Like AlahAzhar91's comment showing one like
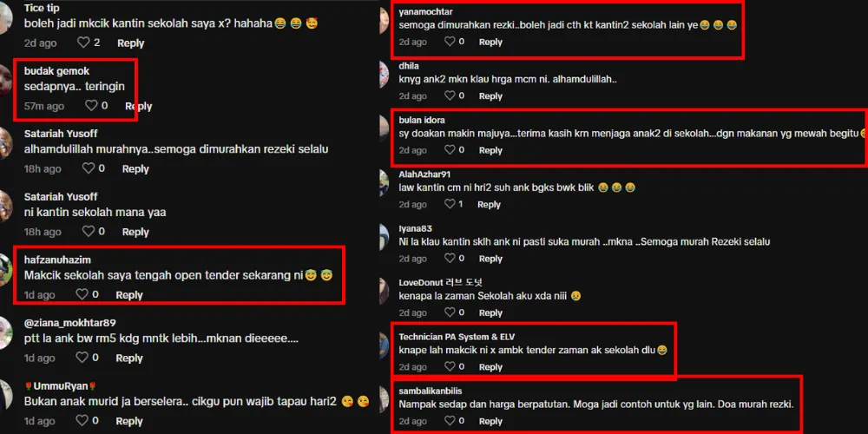Image resolution: width=868 pixels, height=434 pixels. coord(450,204)
